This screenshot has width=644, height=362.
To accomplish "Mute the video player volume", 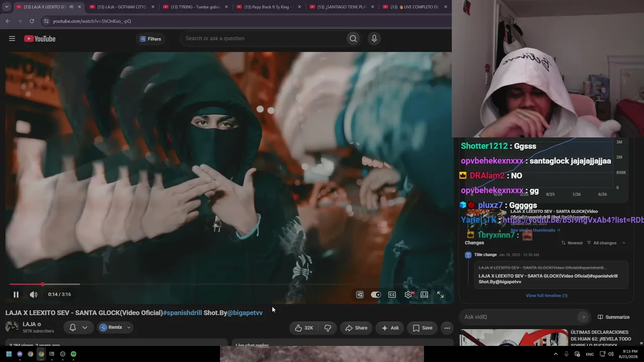I will (x=33, y=295).
